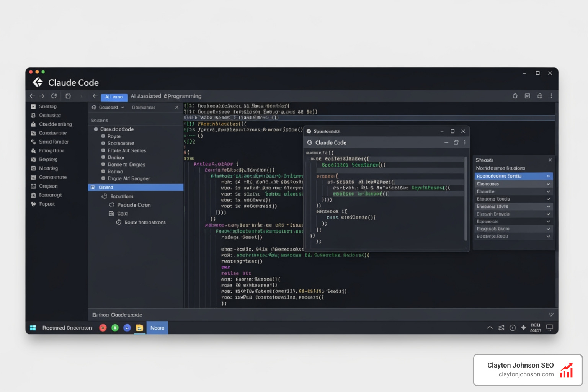
Task: Click the globe icon in the explorer panel header
Action: coord(94,108)
